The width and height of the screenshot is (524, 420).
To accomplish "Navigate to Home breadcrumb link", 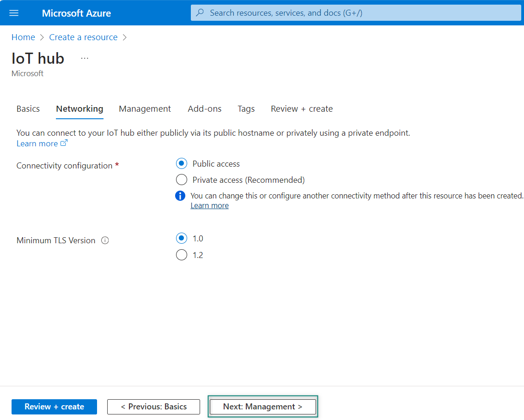I will [23, 37].
